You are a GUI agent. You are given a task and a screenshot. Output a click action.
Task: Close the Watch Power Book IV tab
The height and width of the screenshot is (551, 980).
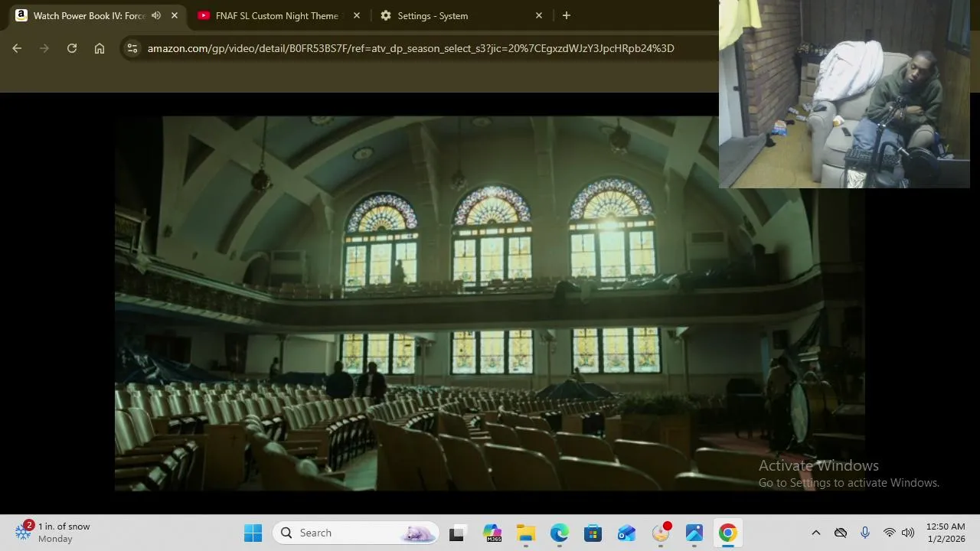point(175,15)
